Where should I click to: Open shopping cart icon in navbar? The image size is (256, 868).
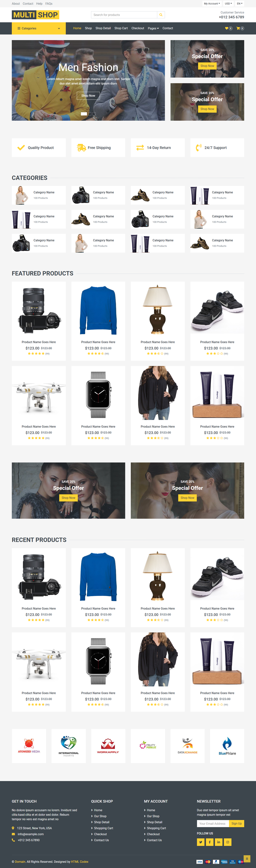pyautogui.click(x=240, y=28)
